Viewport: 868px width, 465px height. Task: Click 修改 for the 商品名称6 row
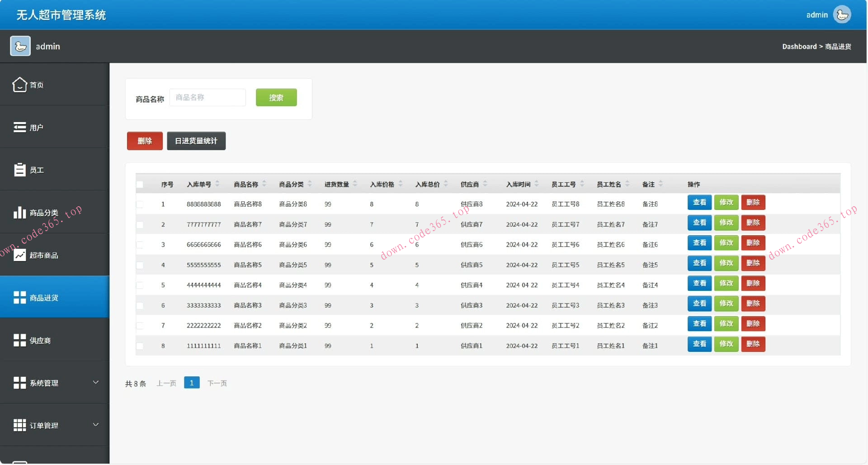click(726, 243)
